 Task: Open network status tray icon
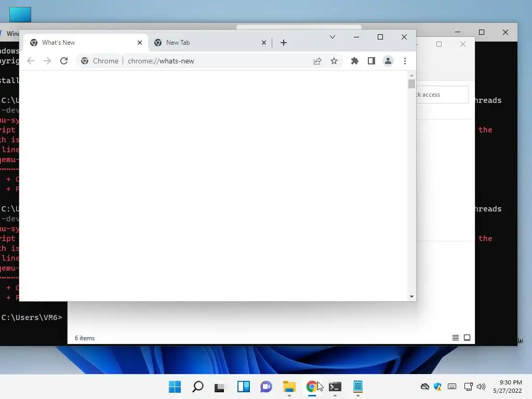tap(468, 387)
